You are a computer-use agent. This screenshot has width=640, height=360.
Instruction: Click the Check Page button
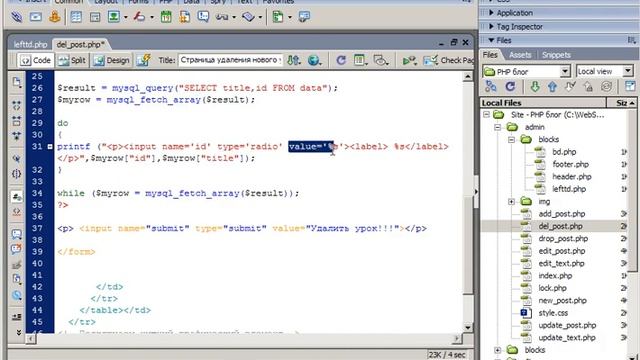(x=449, y=61)
